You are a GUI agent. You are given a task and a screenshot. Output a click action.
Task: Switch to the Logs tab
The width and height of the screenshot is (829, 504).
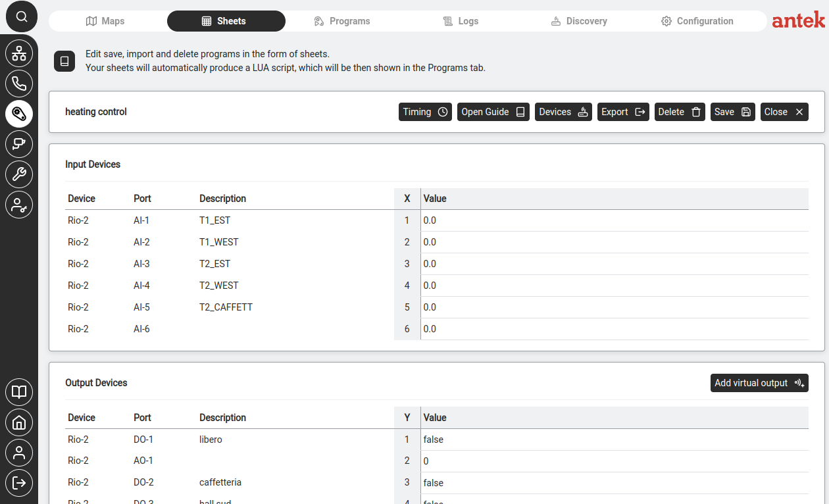(461, 21)
